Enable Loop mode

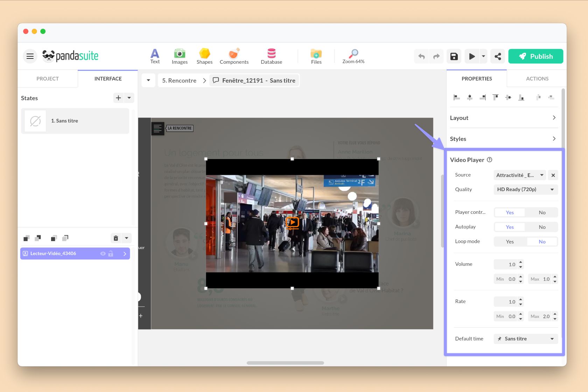[510, 241]
